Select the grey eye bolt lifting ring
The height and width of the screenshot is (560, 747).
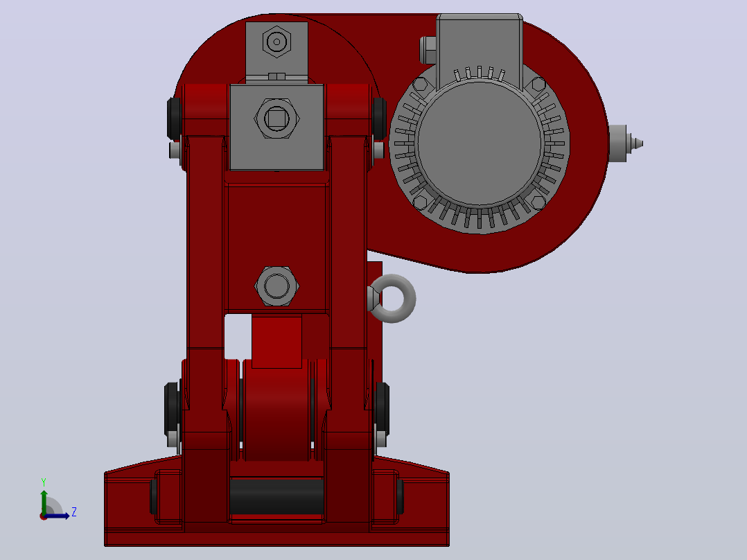coord(392,298)
